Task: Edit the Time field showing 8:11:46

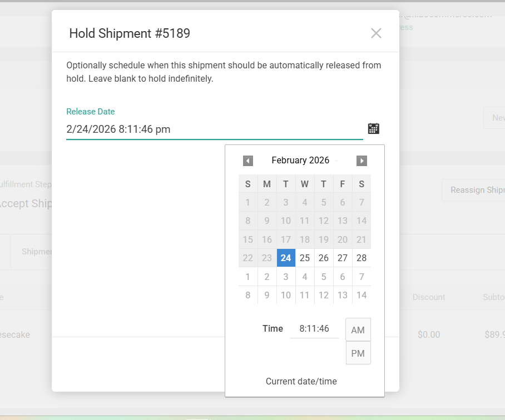Action: tap(314, 328)
